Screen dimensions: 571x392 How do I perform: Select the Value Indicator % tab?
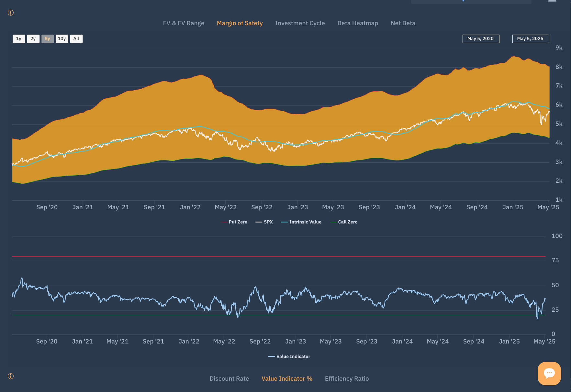coord(287,378)
